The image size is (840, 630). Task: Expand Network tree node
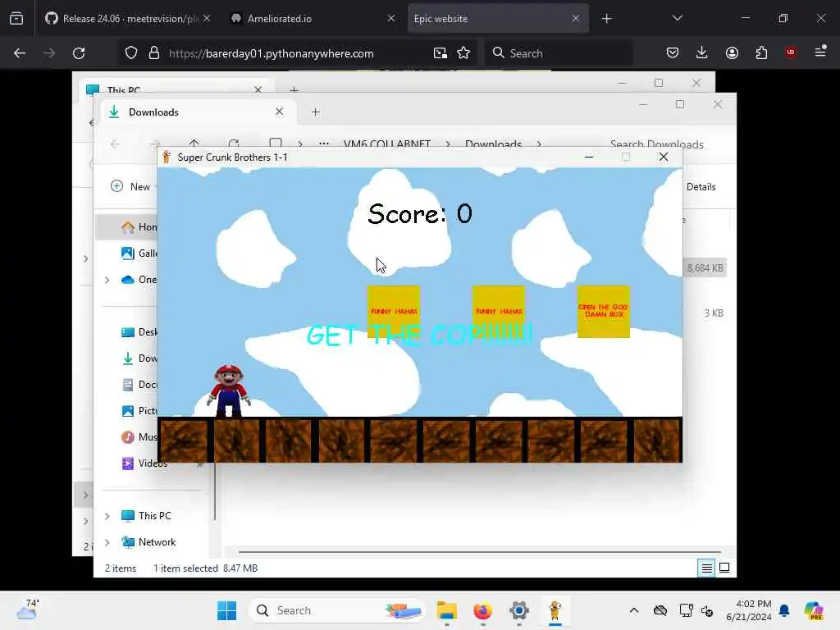[x=107, y=542]
